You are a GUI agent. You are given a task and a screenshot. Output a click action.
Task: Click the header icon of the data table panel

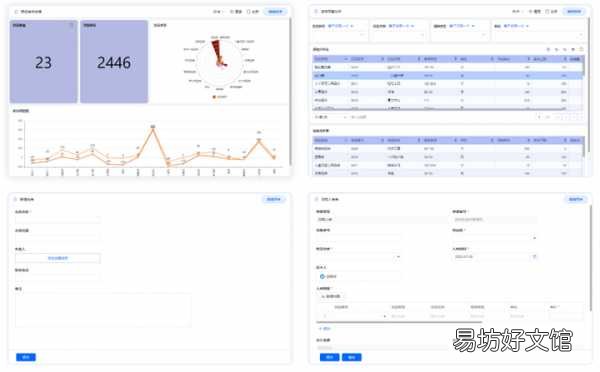click(316, 11)
